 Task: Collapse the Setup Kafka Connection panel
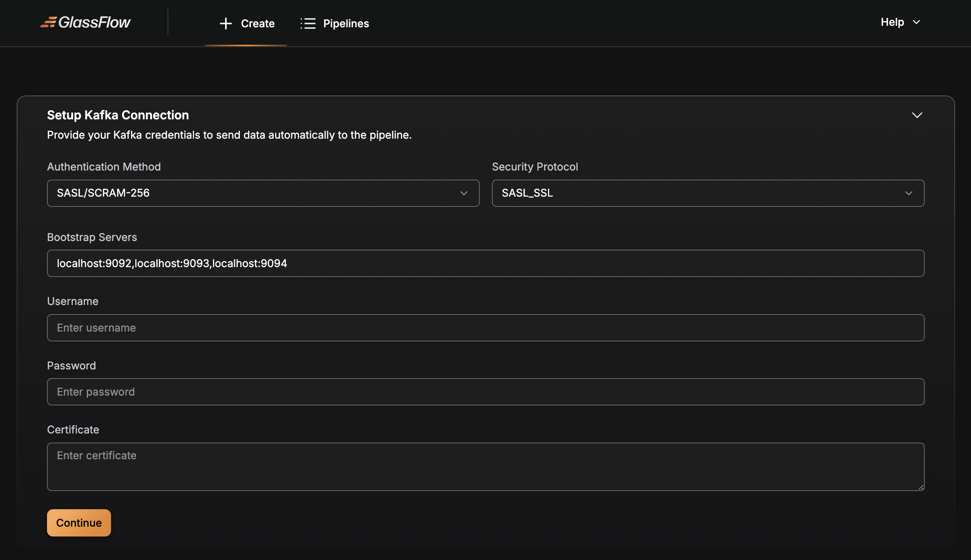[x=917, y=115]
